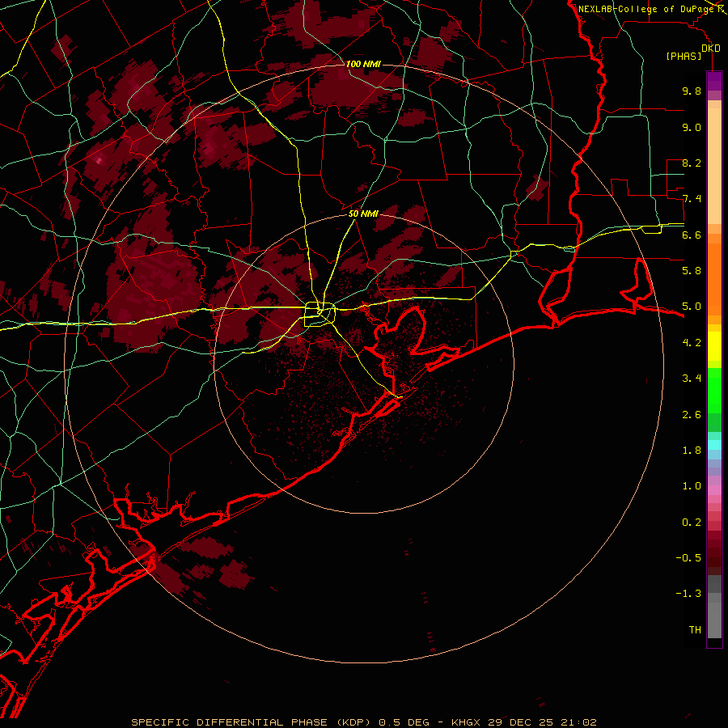The width and height of the screenshot is (728, 728).
Task: Click the 1.8 scale label
Action: point(692,451)
